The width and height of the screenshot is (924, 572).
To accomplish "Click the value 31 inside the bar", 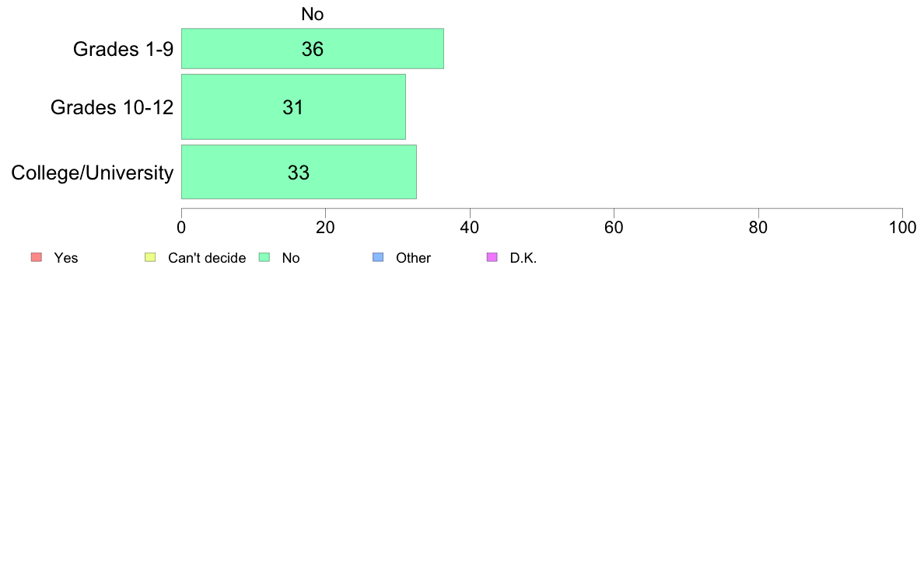I will click(293, 107).
